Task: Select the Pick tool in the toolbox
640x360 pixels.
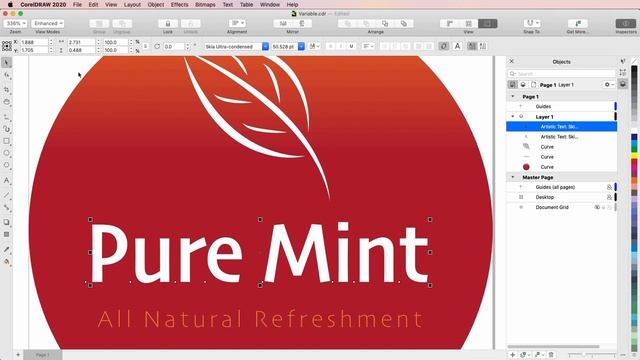Action: click(6, 62)
